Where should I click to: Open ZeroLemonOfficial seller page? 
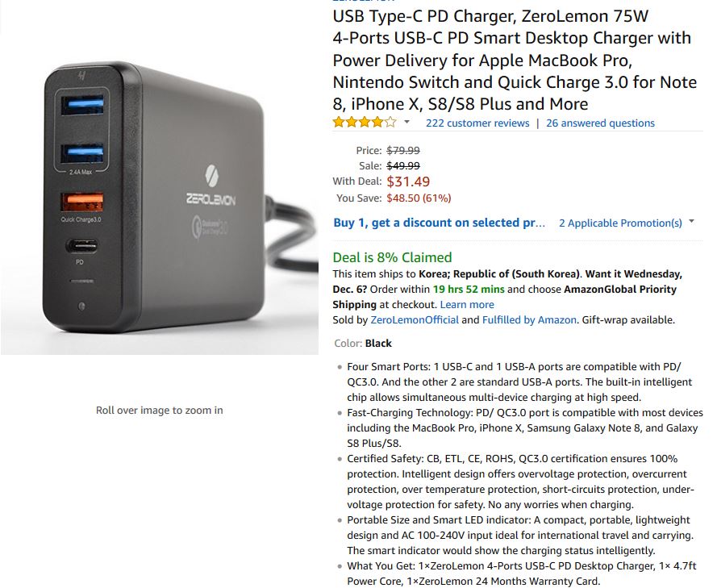pyautogui.click(x=415, y=319)
